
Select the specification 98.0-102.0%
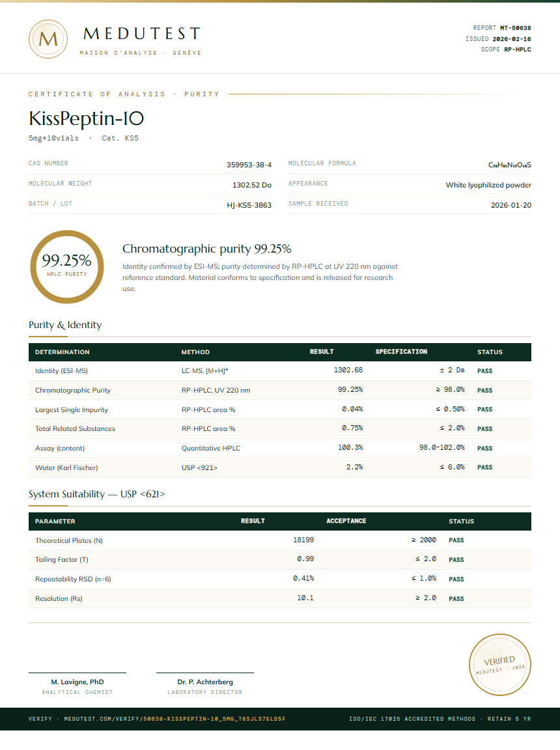[442, 448]
